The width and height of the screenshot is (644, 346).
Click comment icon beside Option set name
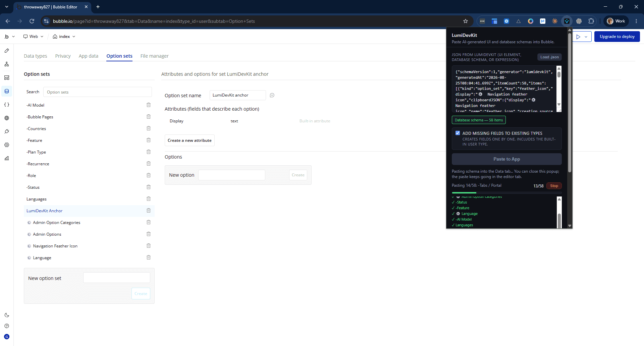click(x=272, y=95)
